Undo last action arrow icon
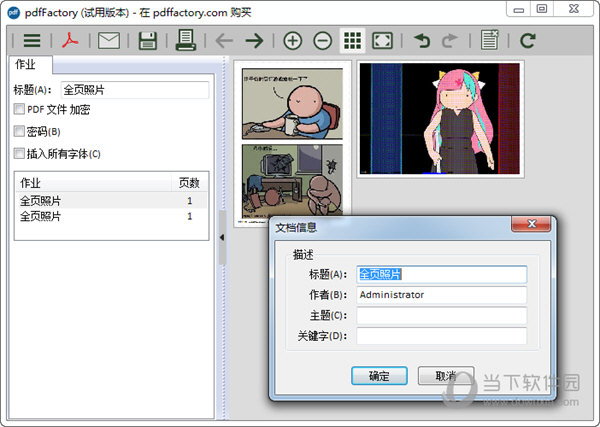 pos(422,41)
